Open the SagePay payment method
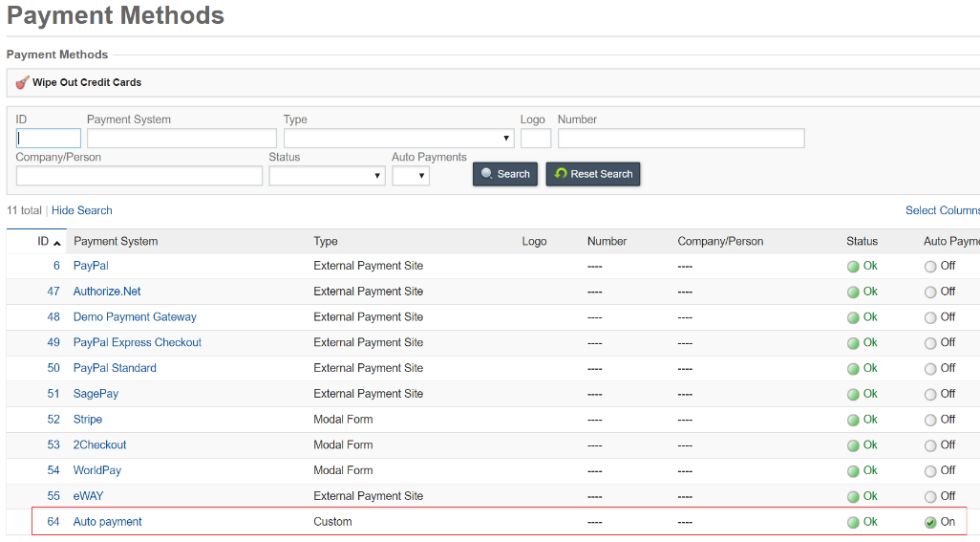 tap(96, 394)
